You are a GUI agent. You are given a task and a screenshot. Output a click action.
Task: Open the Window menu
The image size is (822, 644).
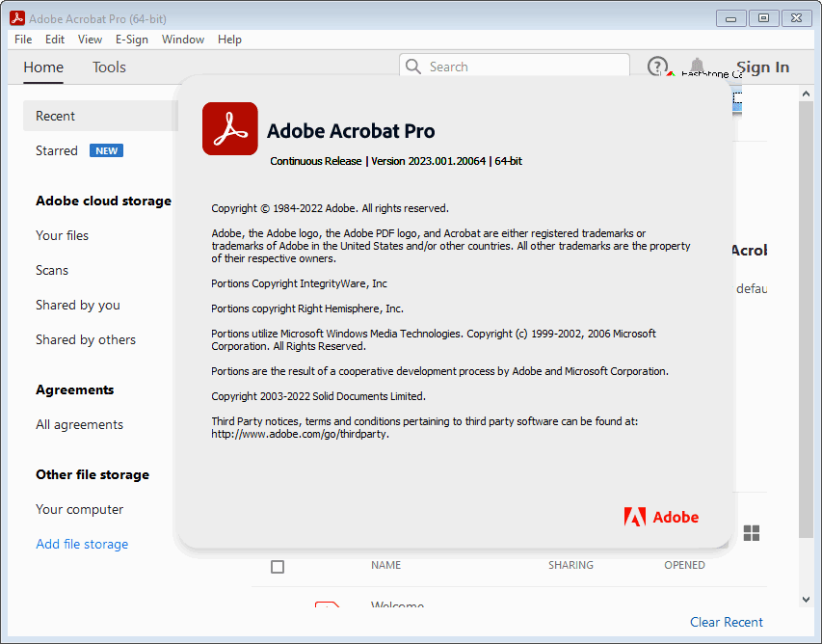(183, 40)
